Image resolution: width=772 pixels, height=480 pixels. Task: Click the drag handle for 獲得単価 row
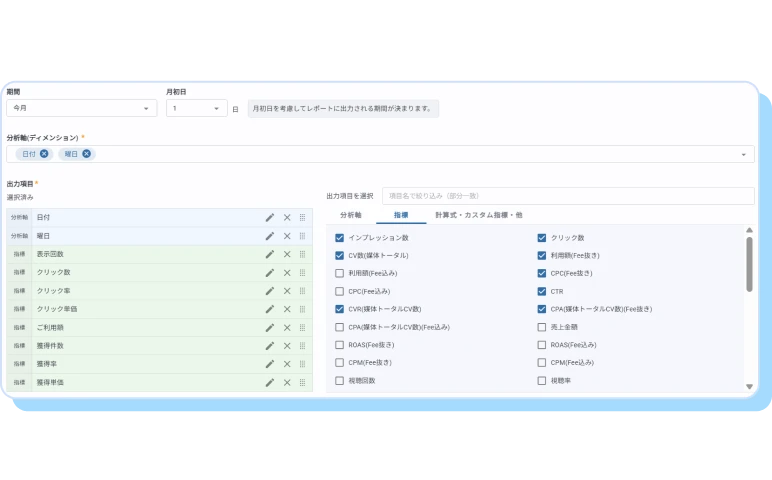click(x=302, y=382)
